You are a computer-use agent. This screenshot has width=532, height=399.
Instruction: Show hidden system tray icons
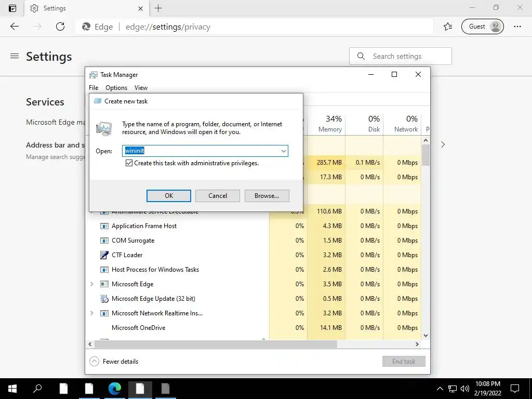coord(440,389)
